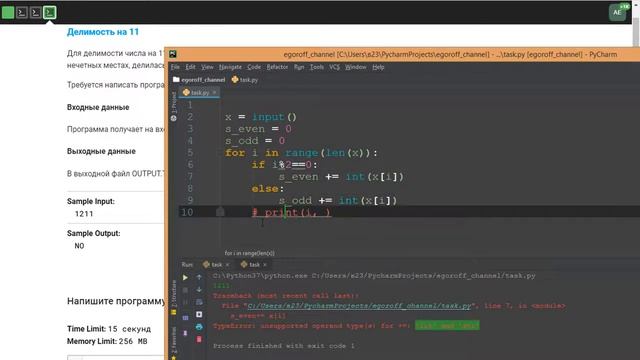The image size is (640, 360).
Task: Click the task.py breadcrumb in navigation bar
Action: point(245,80)
